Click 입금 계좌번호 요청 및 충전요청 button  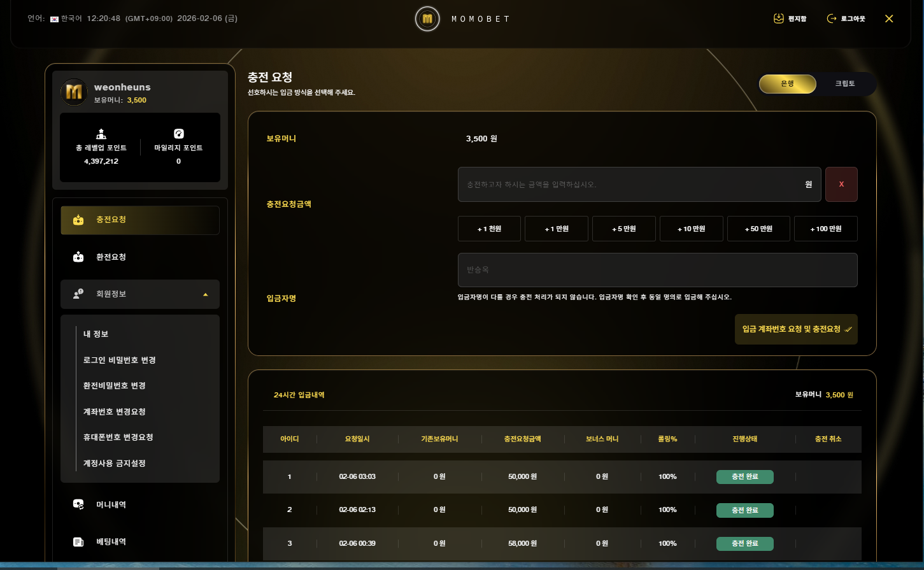click(795, 329)
